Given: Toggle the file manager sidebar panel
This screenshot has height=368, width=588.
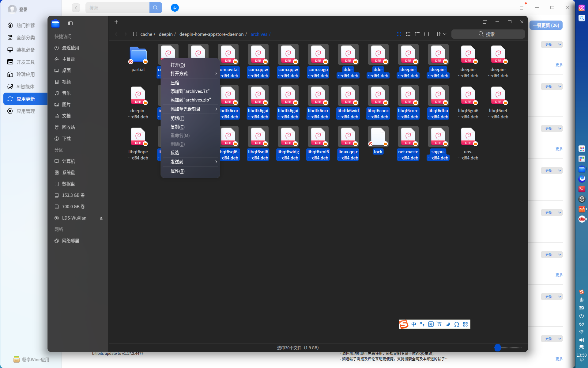Looking at the screenshot, I should tap(70, 23).
